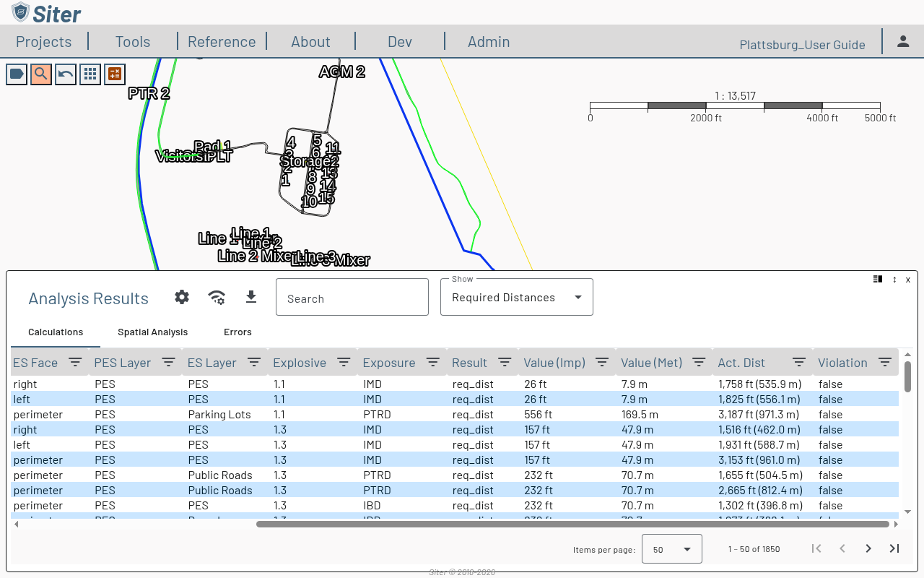Filter the Violation column

point(884,362)
